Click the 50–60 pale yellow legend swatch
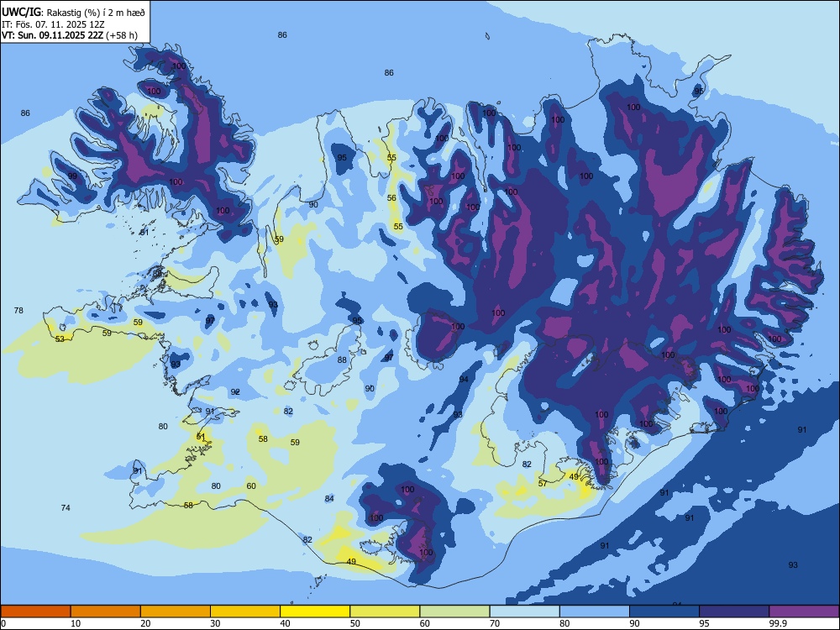The width and height of the screenshot is (840, 630). (386, 612)
